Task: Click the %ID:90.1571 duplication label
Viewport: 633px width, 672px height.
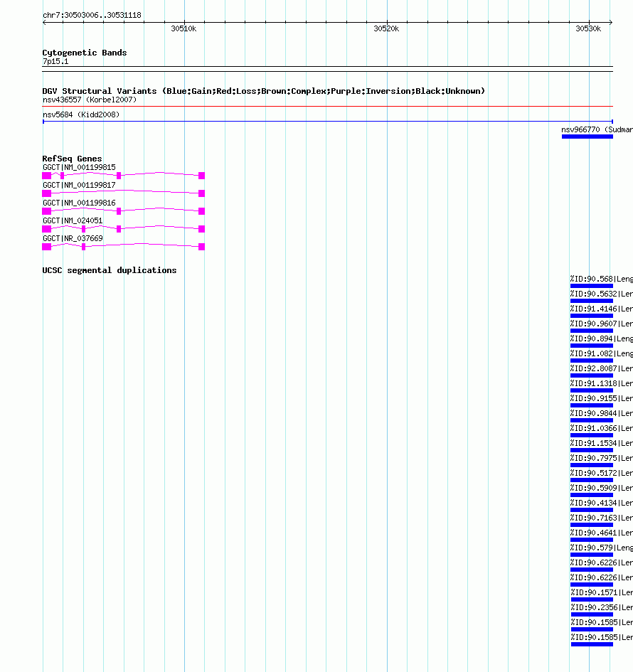Action: pyautogui.click(x=601, y=593)
